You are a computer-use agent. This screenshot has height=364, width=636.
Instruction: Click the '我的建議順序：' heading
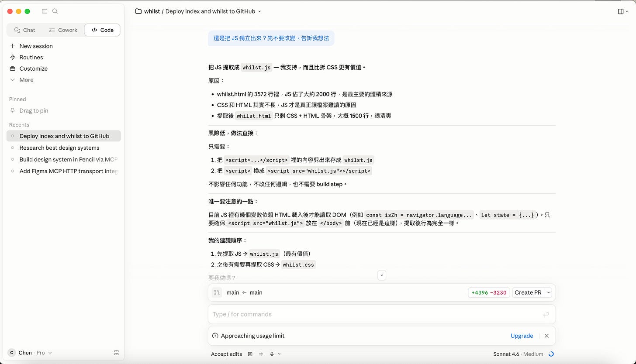point(228,240)
